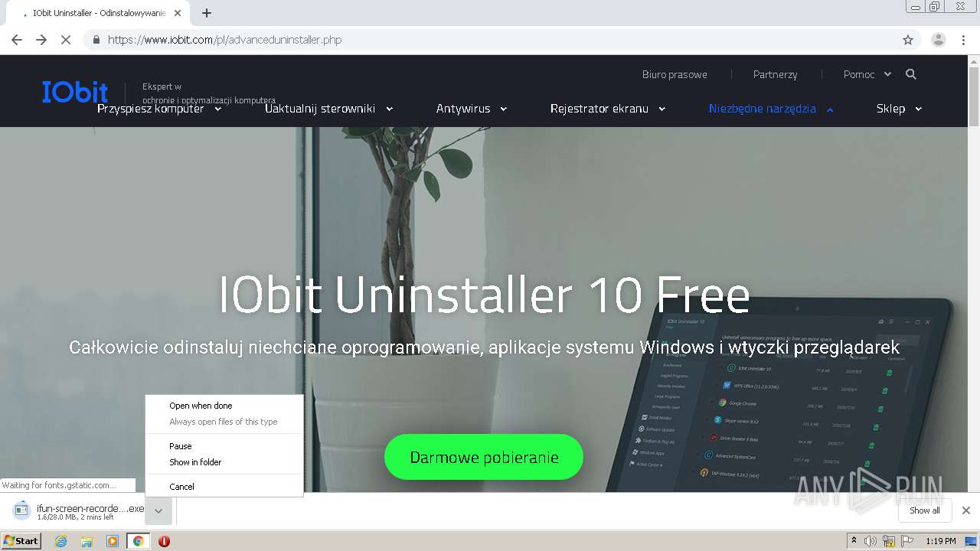Viewport: 980px width, 551px height.
Task: Open the site search magnifier icon
Action: point(910,74)
